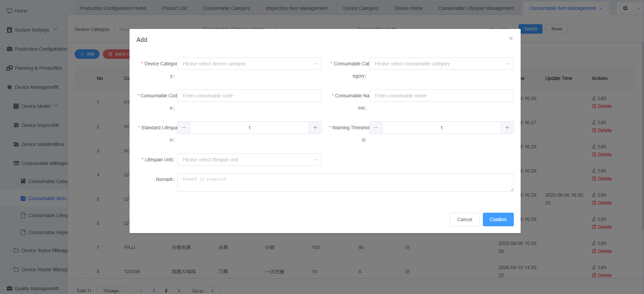Click the Home monitor icon in sidebar
This screenshot has height=294, width=644.
[10, 11]
